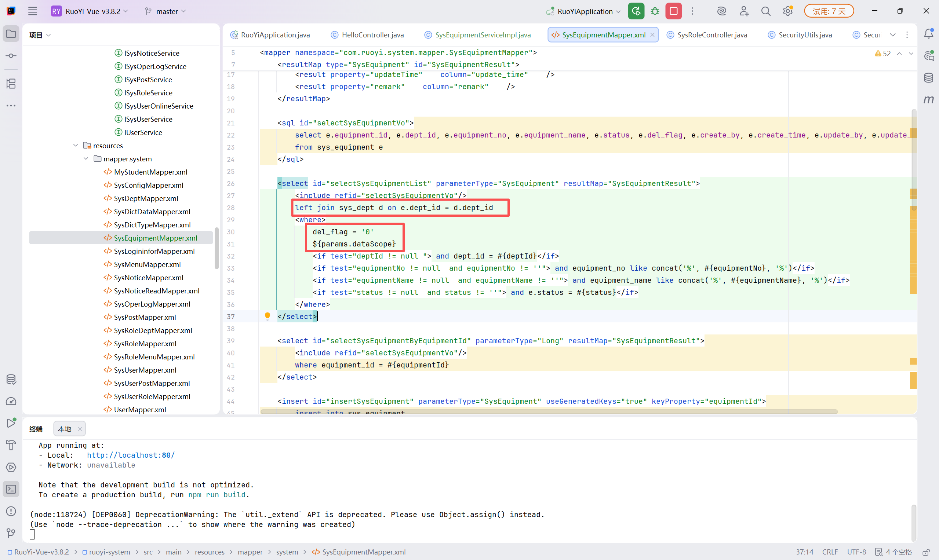Toggle the read-only lock in status bar
The image size is (939, 560).
[926, 552]
